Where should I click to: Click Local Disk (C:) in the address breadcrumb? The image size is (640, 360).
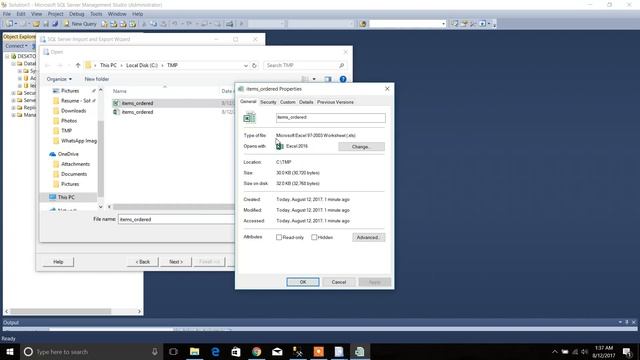tap(142, 65)
